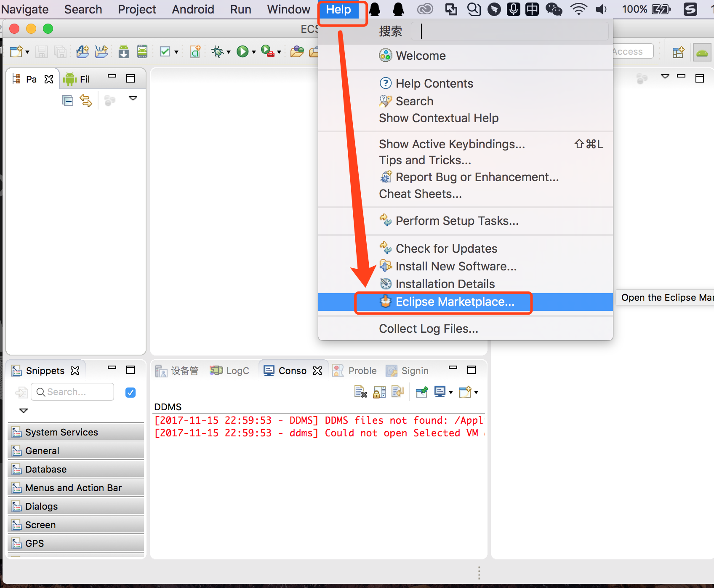The image size is (714, 588).
Task: Expand dropdown next to checkmark toolbar icon
Action: point(176,52)
